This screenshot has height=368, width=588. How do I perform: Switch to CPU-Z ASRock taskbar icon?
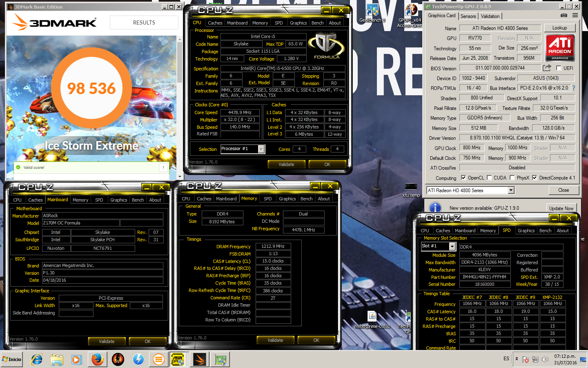(x=178, y=360)
